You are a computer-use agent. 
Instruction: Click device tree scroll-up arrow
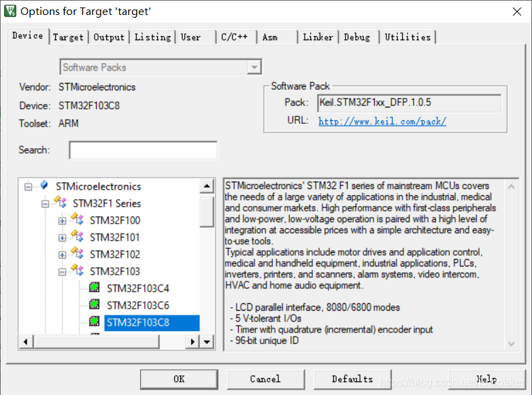coord(207,186)
